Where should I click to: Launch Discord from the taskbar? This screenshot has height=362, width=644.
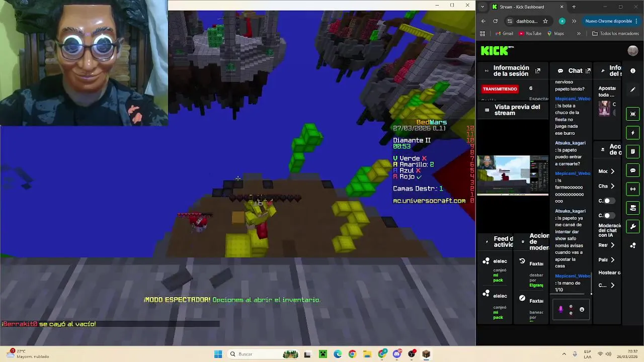(397, 354)
